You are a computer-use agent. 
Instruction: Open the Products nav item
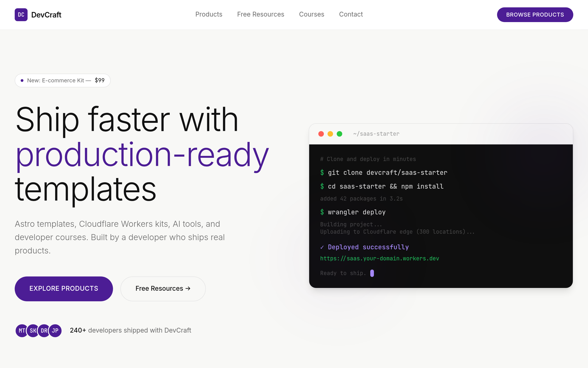pos(209,14)
